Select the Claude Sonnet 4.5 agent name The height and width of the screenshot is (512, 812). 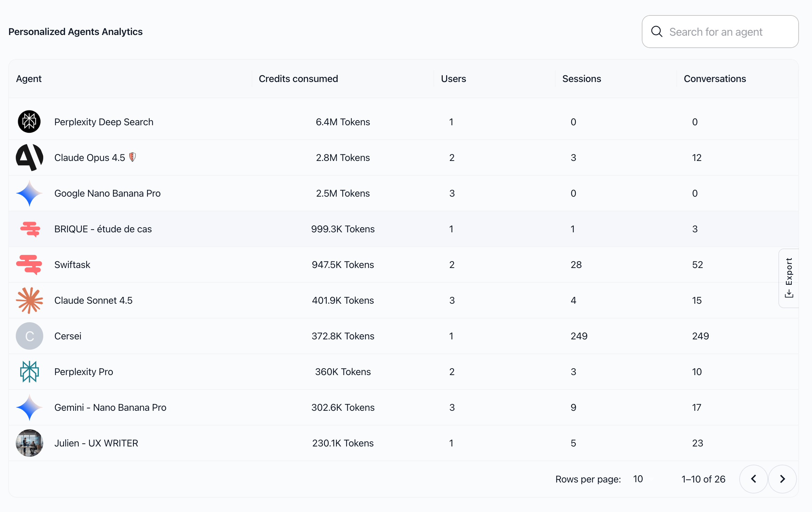[93, 300]
